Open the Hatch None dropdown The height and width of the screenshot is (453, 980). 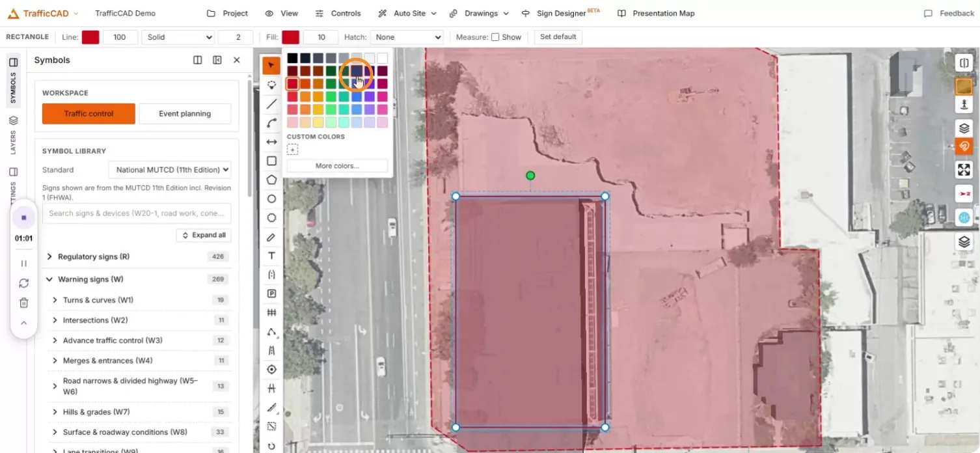(x=407, y=37)
